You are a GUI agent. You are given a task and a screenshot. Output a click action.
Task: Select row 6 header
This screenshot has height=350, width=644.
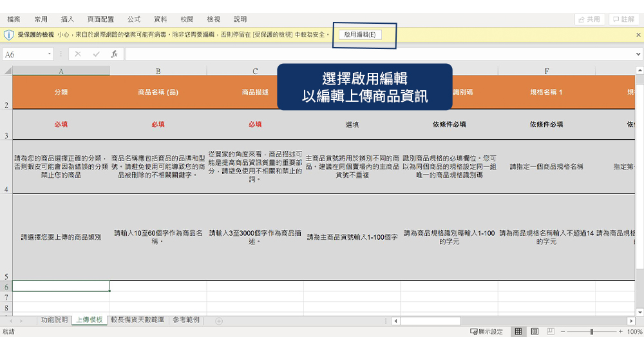6,287
